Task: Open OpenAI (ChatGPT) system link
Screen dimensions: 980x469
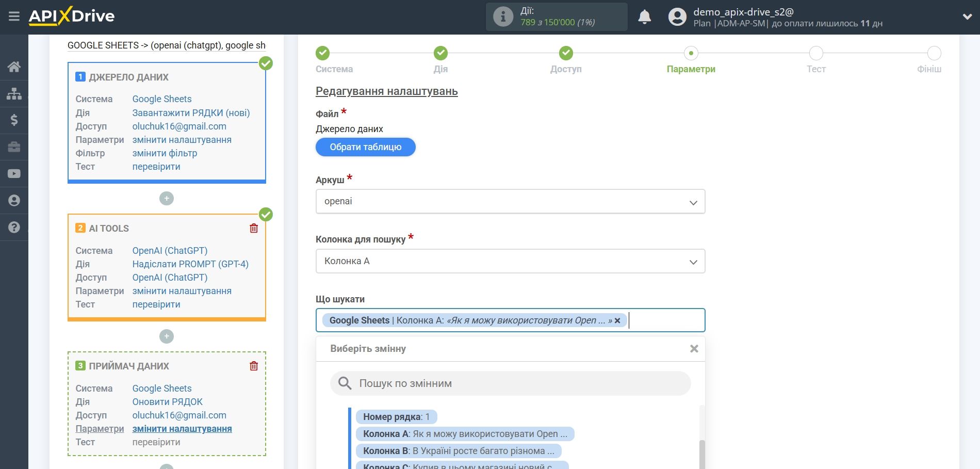Action: pos(170,251)
